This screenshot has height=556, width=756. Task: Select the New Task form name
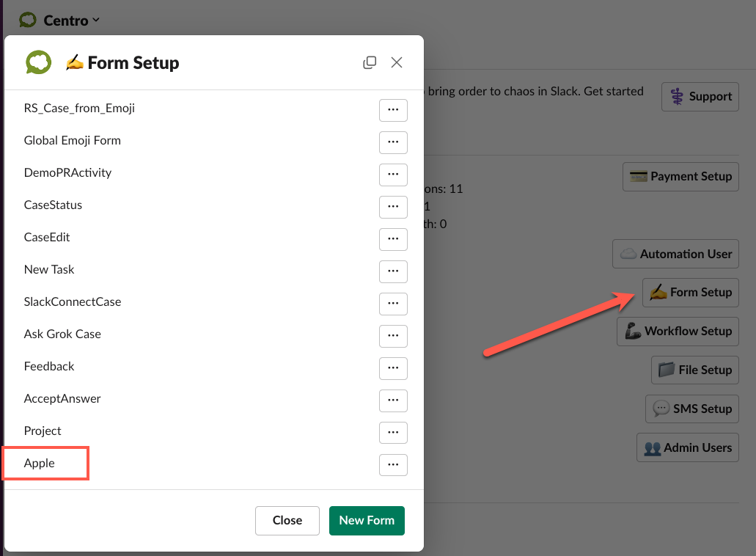[x=49, y=270]
